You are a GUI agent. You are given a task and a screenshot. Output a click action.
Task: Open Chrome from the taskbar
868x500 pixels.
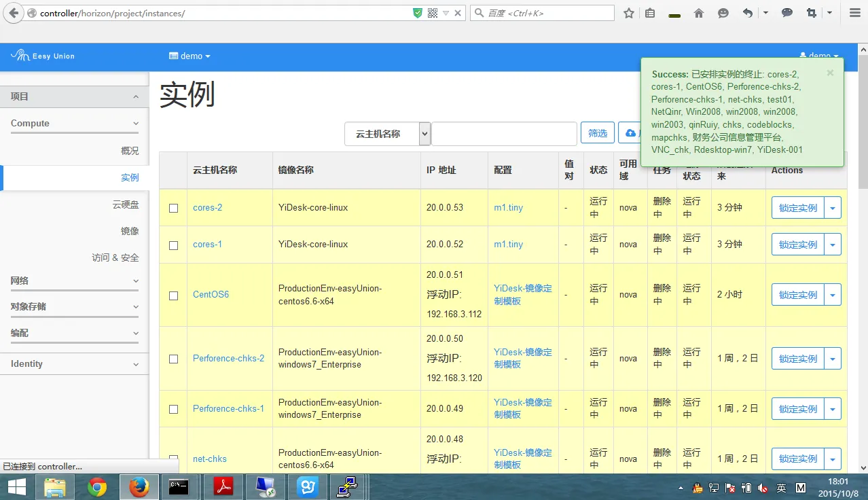click(x=97, y=486)
